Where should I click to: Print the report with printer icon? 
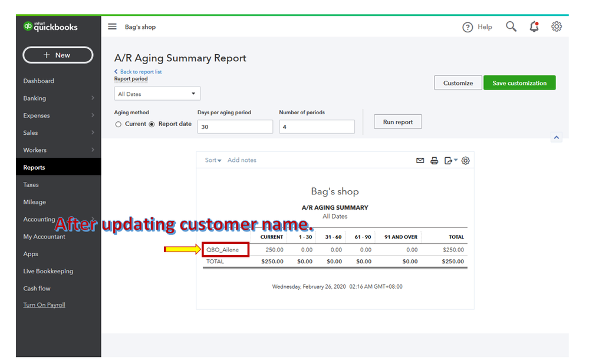435,161
